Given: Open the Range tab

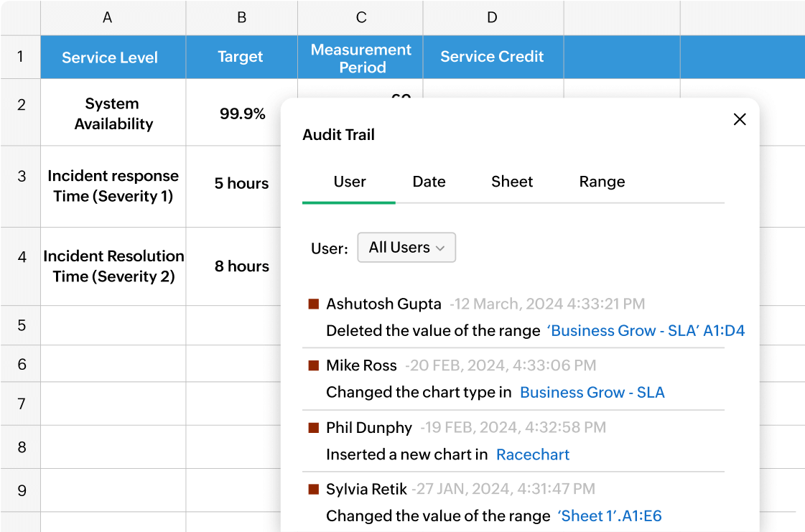Looking at the screenshot, I should coord(602,182).
